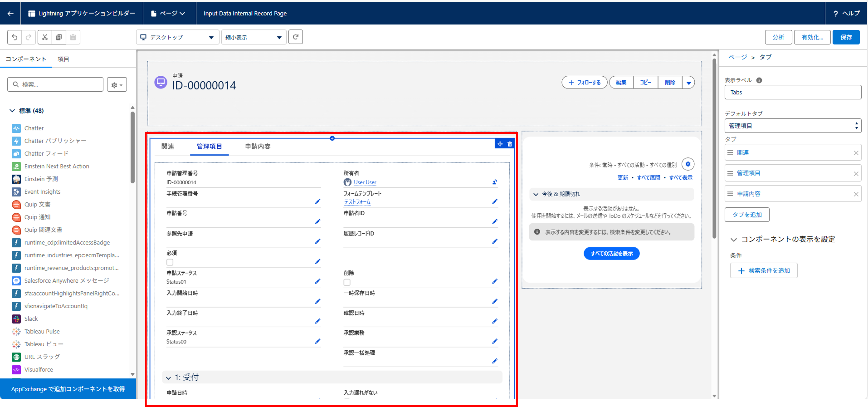The width and height of the screenshot is (868, 407).
Task: Collapse the 今後 & 期限切れ section
Action: 536,194
